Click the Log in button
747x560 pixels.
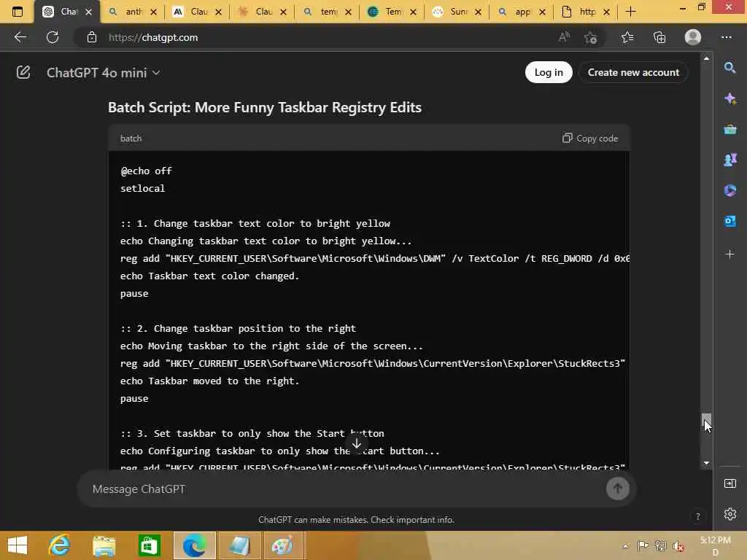(x=549, y=72)
